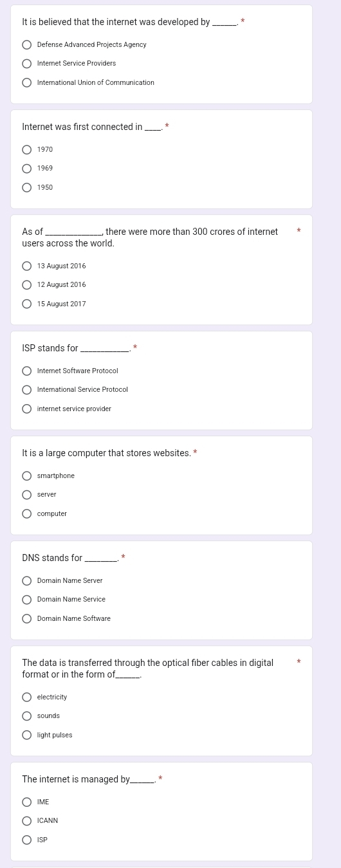Viewport: 341px width, 868px height.
Task: Select Defense Advanced Projects Agency option
Action: pos(27,45)
